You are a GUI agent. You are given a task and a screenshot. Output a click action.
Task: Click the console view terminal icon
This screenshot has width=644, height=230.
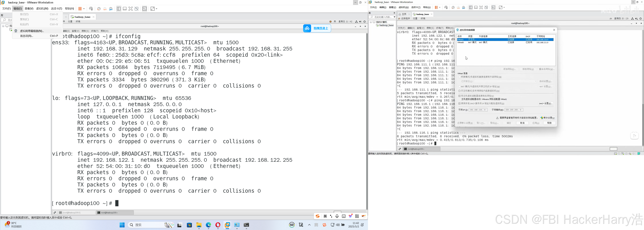[x=144, y=9]
